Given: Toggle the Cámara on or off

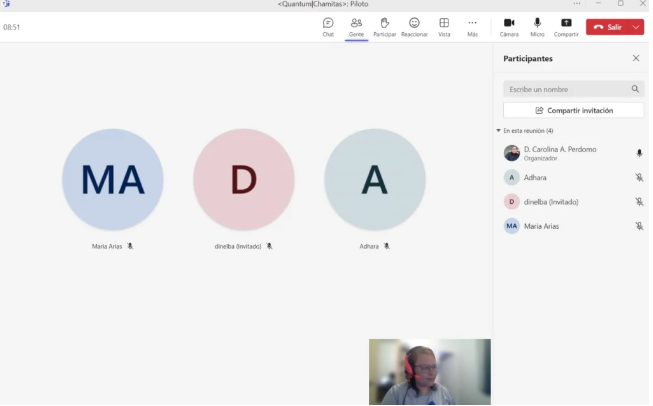Looking at the screenshot, I should point(509,26).
